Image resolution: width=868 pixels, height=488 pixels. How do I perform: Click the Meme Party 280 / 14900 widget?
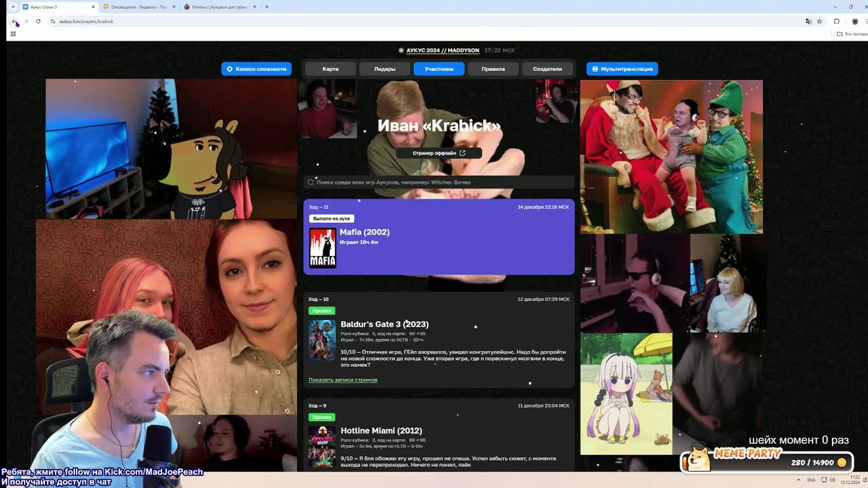click(767, 461)
